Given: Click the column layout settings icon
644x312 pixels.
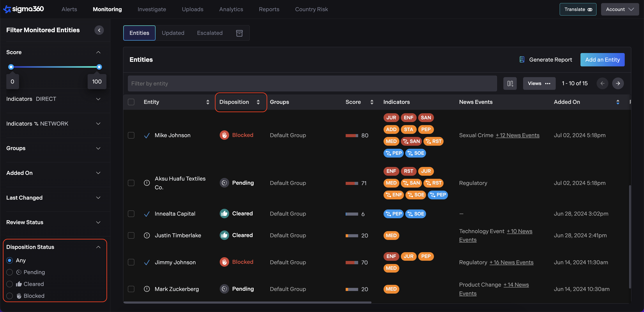Looking at the screenshot, I should coord(510,83).
